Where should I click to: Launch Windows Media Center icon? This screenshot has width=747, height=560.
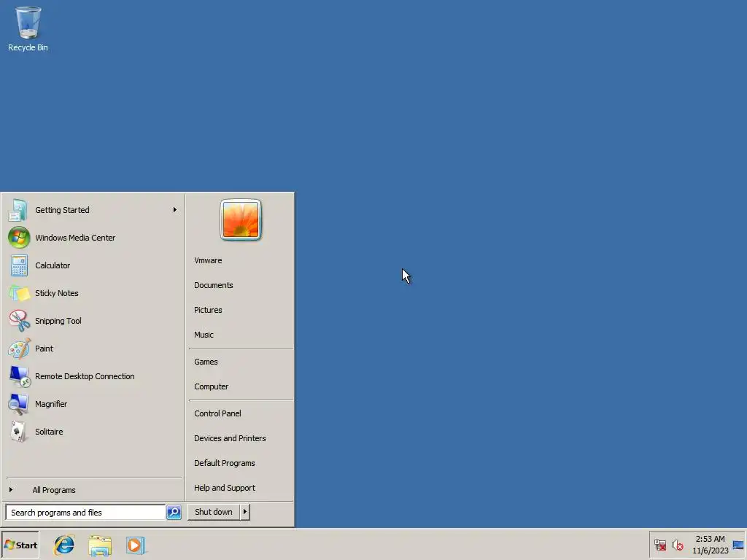pos(18,238)
